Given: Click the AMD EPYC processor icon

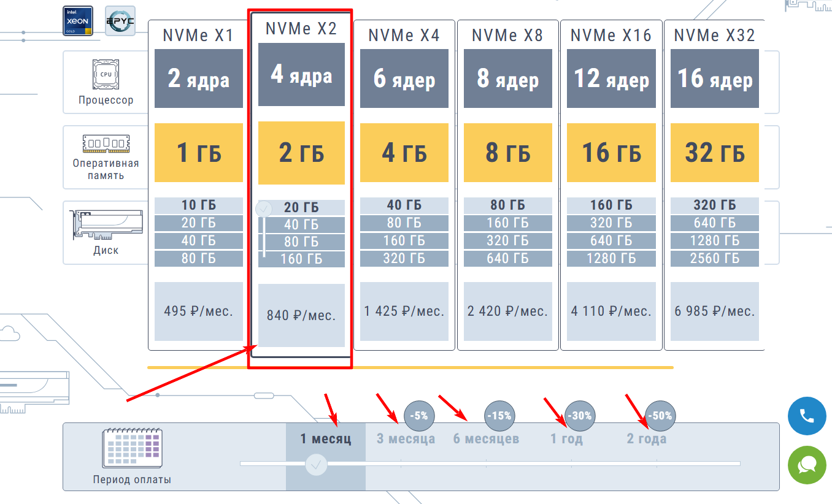Looking at the screenshot, I should 120,21.
